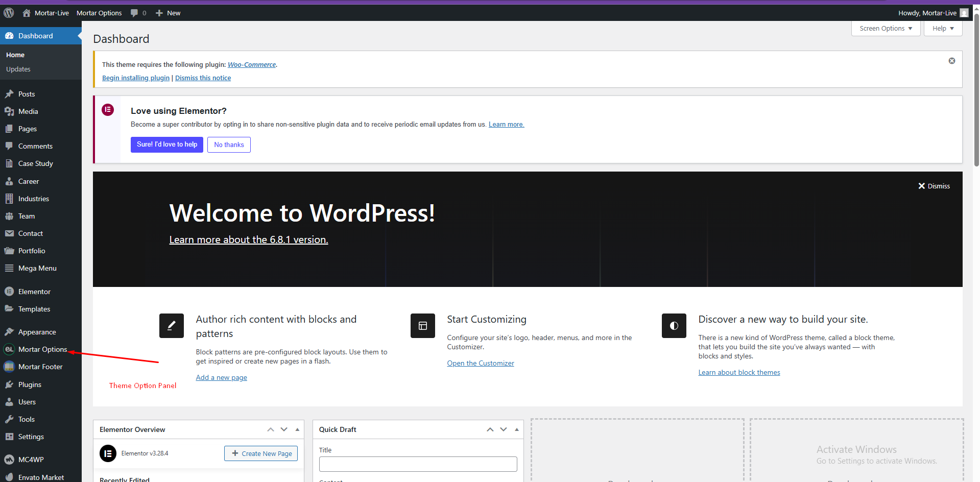
Task: Collapse the Elementor Overview panel
Action: pos(297,429)
